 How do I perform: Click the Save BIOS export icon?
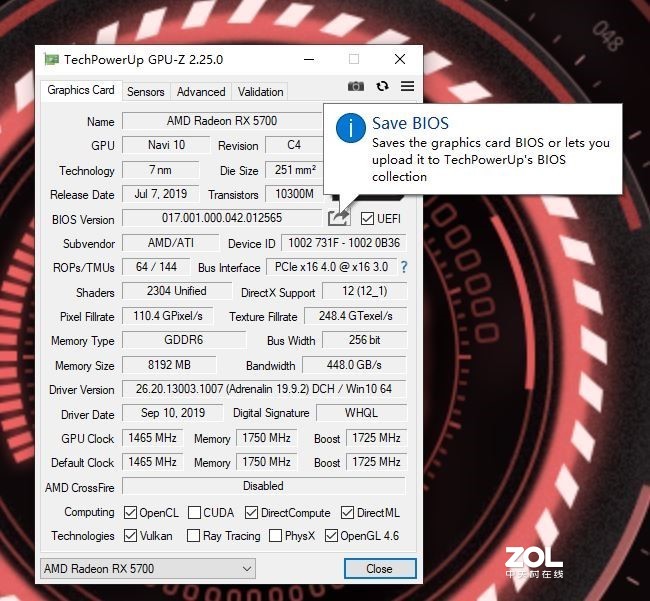pos(339,217)
